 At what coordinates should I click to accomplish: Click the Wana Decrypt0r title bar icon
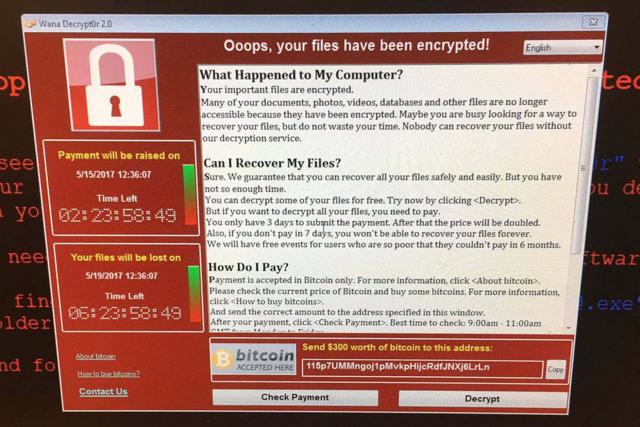click(x=30, y=23)
